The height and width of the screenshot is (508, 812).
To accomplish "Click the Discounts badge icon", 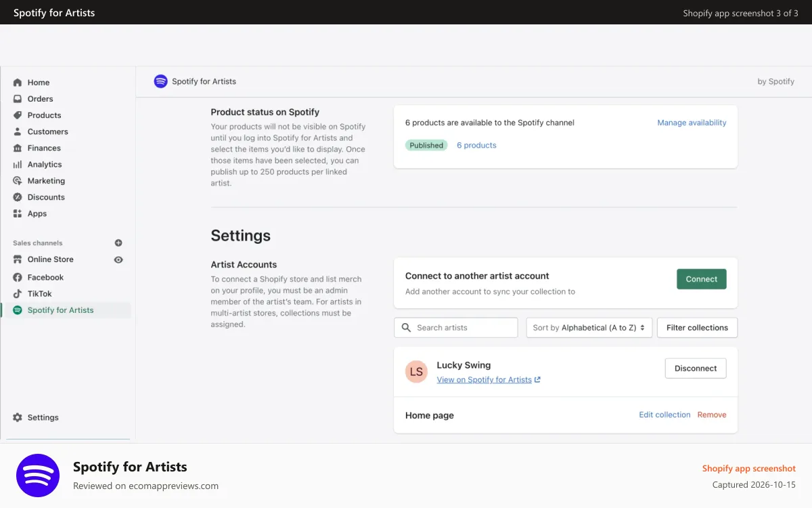I will (18, 197).
